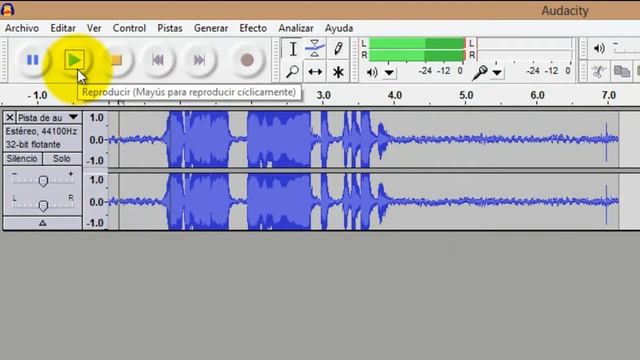Click the playback meter L channel bar
640x360 pixels.
click(x=416, y=43)
